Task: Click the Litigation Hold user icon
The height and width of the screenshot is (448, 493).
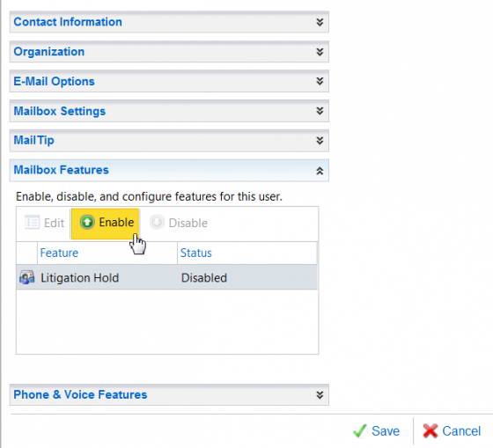Action: [x=27, y=277]
